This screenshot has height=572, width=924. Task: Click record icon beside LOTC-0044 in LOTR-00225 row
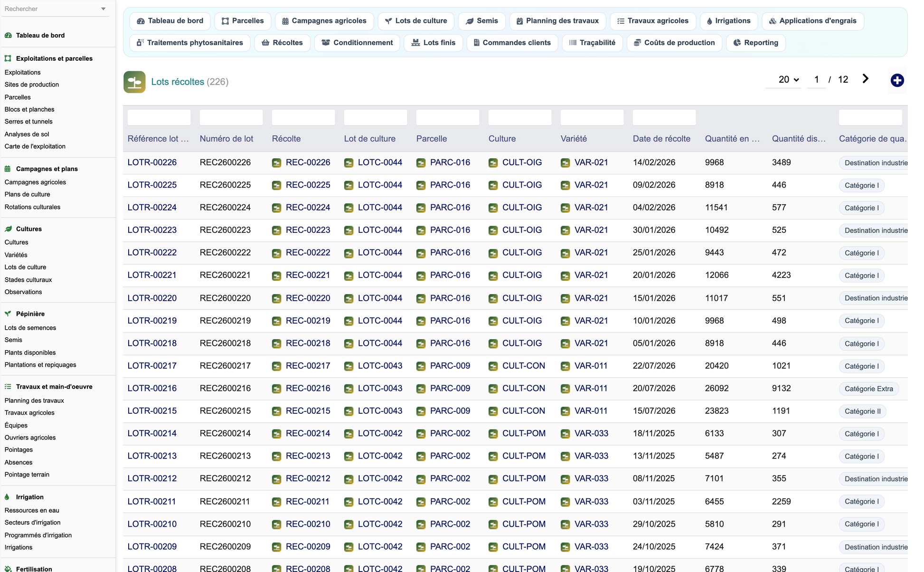pyautogui.click(x=349, y=185)
